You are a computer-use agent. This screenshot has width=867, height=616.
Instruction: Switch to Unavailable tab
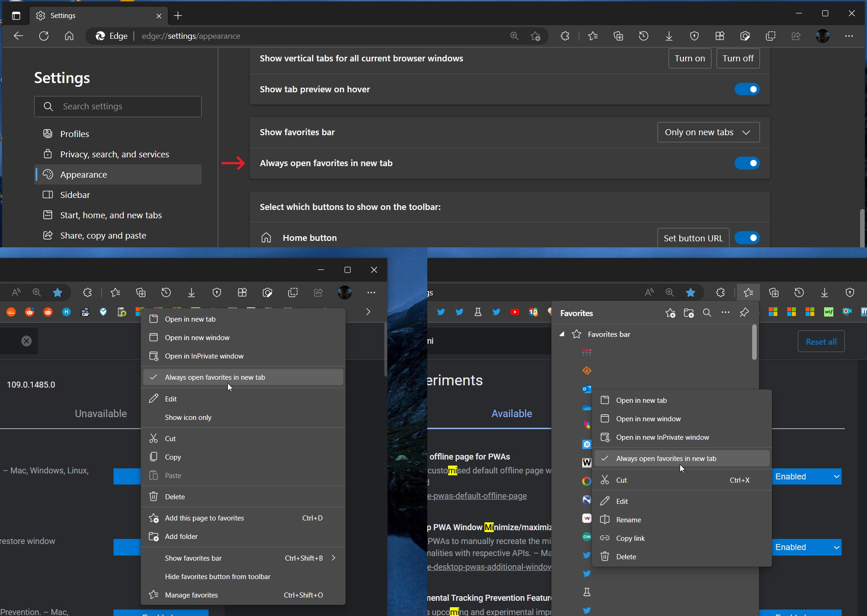(101, 414)
